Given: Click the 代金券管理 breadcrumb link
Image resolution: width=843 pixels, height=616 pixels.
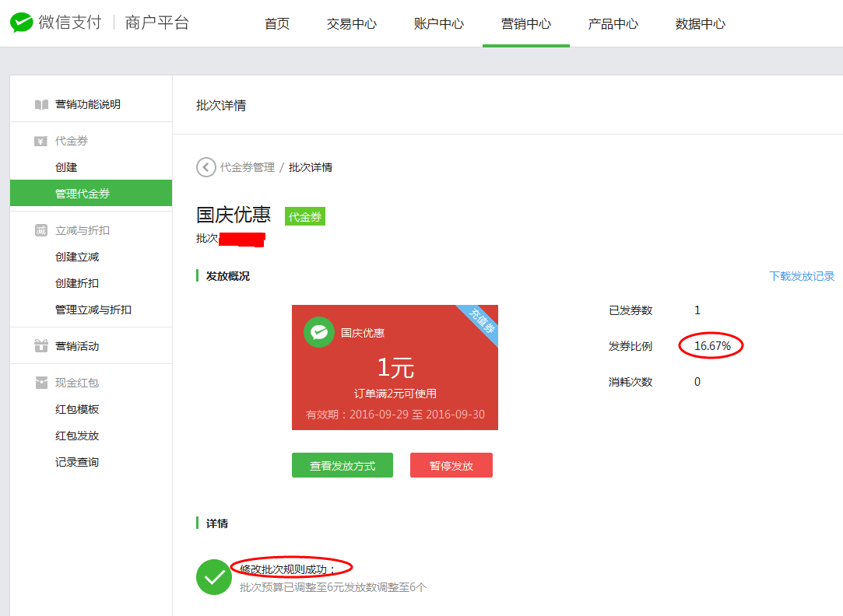Looking at the screenshot, I should pyautogui.click(x=248, y=167).
